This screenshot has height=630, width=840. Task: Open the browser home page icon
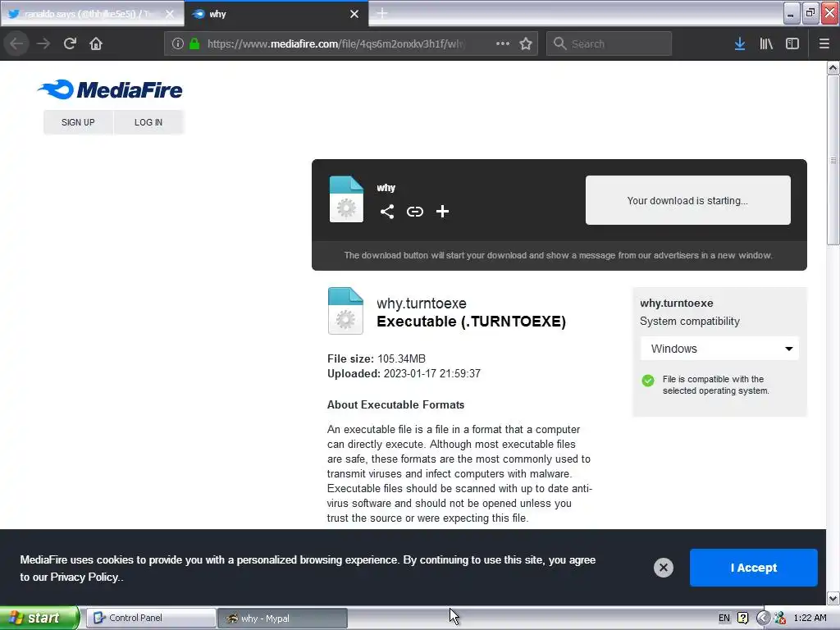pos(96,43)
